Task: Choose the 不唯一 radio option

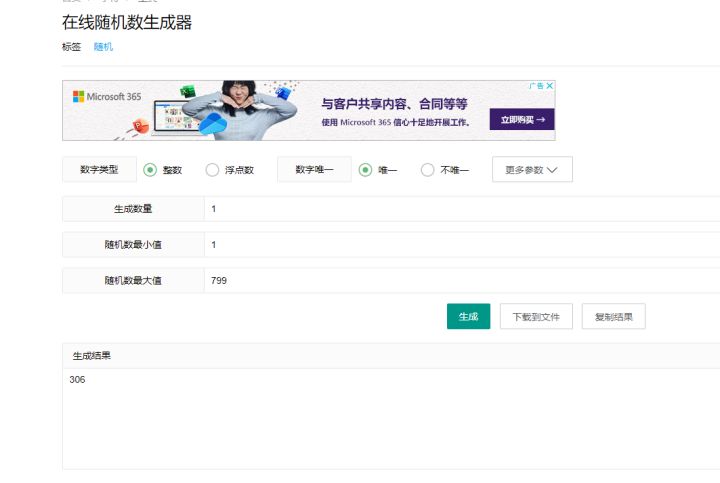Action: point(428,170)
